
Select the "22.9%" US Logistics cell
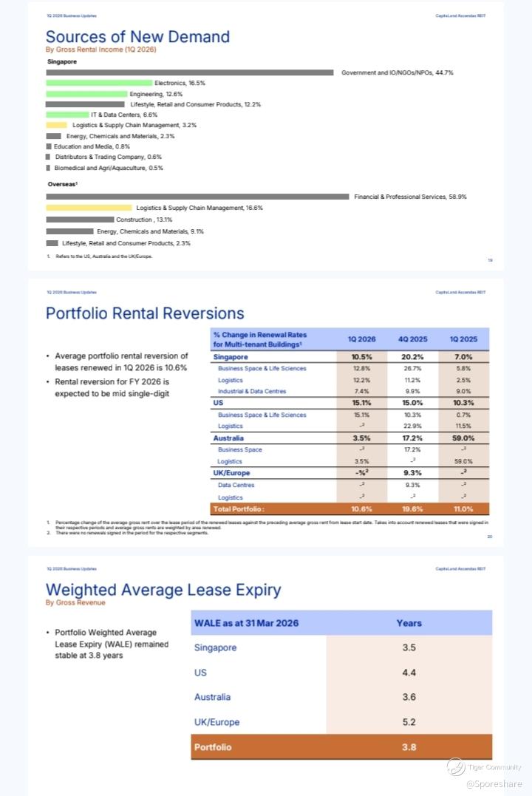pyautogui.click(x=413, y=426)
